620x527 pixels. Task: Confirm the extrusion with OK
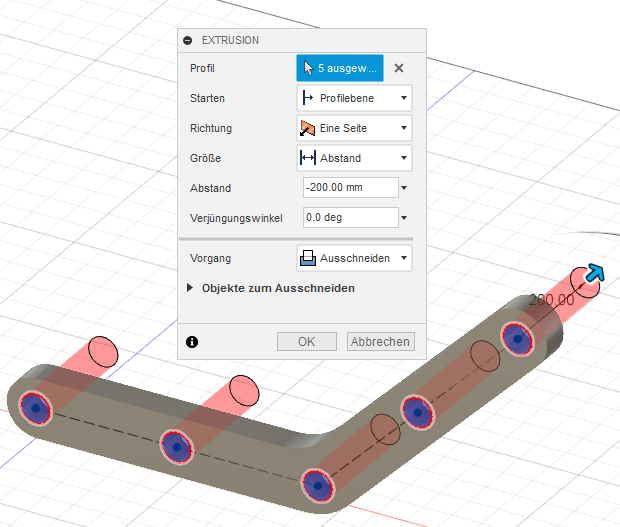(307, 342)
